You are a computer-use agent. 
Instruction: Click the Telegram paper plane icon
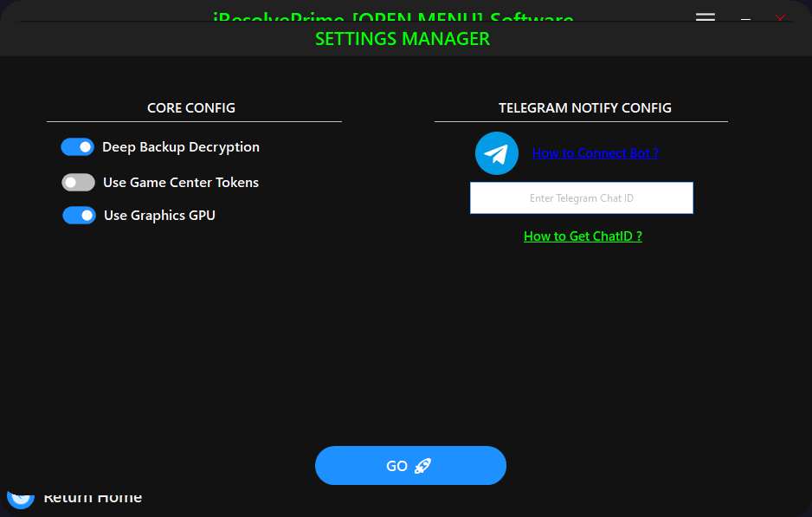497,153
